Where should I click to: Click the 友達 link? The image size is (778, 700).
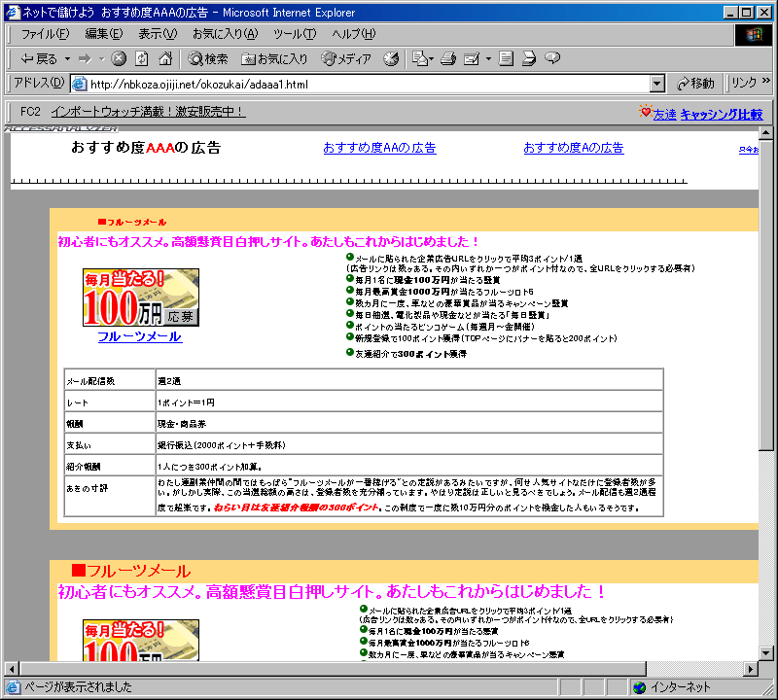pos(664,115)
